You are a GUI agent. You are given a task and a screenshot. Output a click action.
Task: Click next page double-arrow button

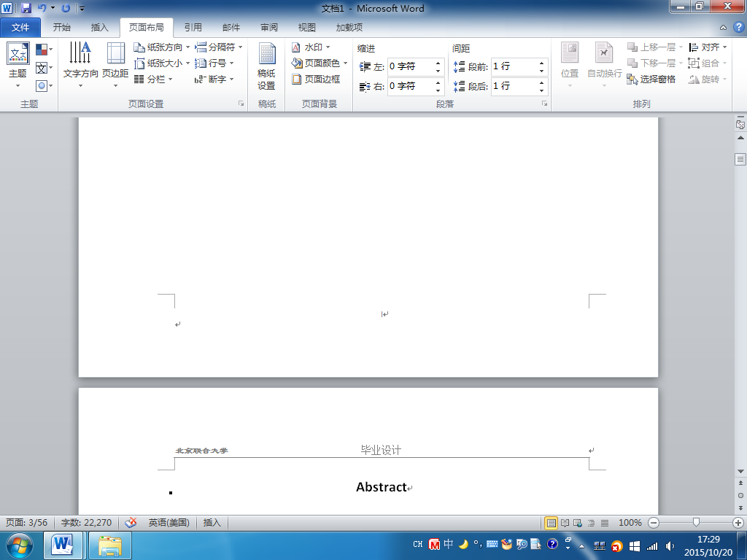tap(740, 508)
